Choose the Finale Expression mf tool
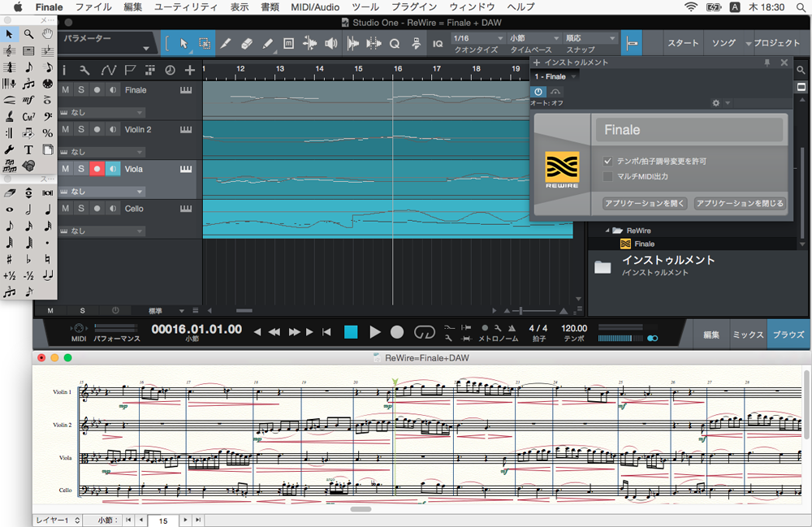812x527 pixels. [x=28, y=101]
